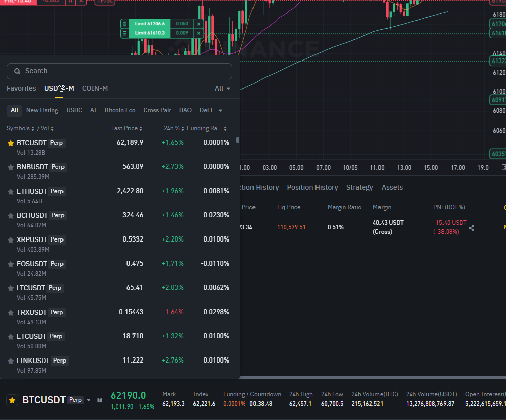506x420 pixels.
Task: Click the 62190.0 last price in header
Action: [129, 395]
